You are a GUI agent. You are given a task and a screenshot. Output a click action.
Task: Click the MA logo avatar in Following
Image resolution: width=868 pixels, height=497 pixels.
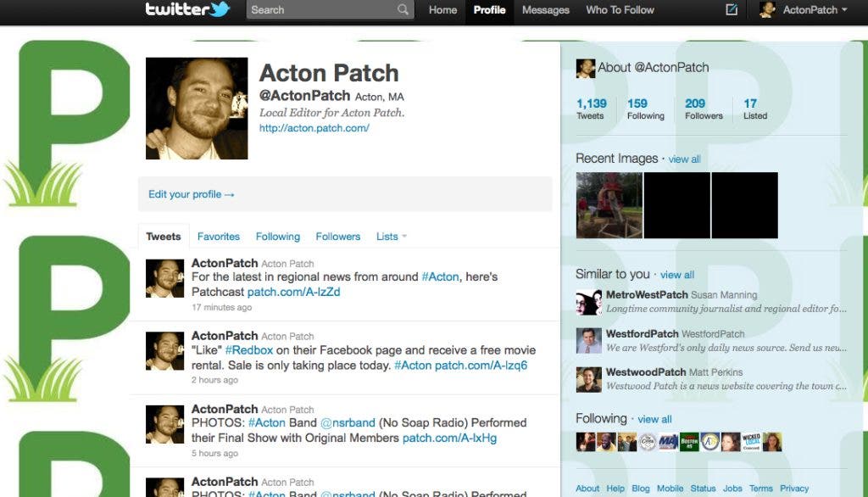point(668,442)
